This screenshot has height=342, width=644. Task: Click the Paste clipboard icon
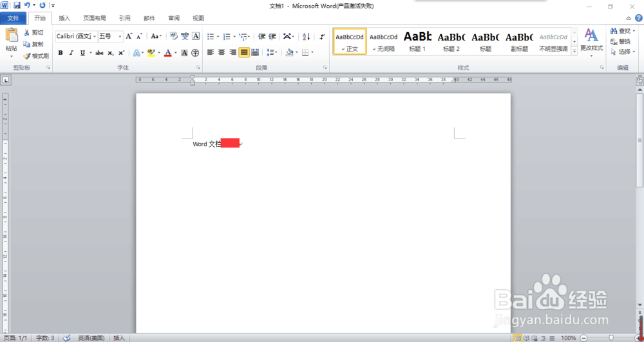12,35
